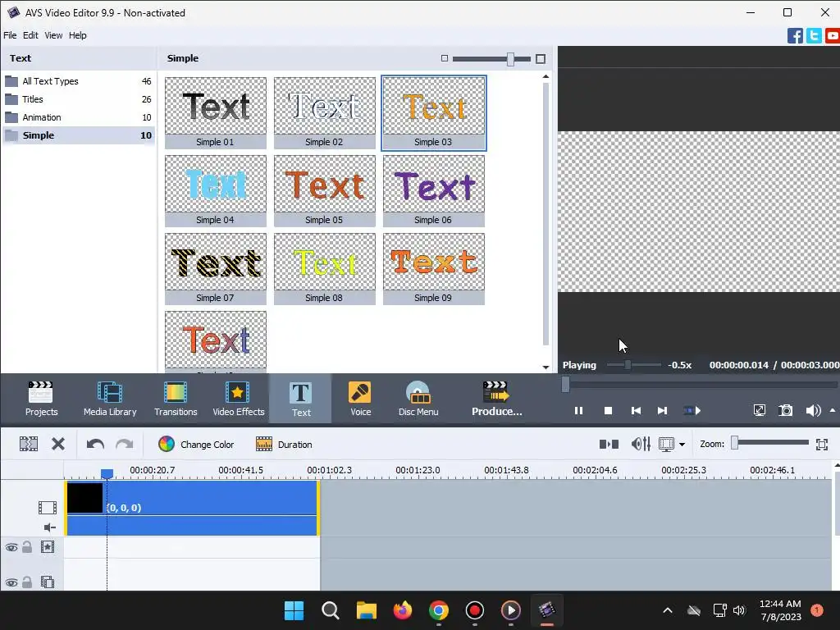Toggle visibility of video effects track

(x=11, y=547)
